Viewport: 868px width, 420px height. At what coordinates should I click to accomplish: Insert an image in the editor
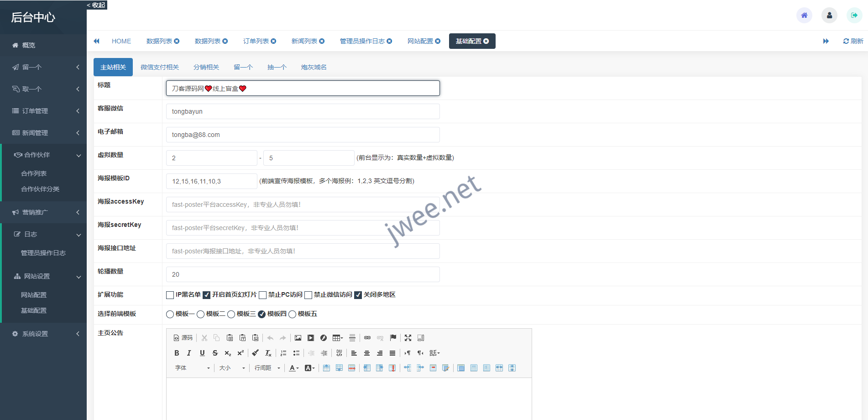pos(298,338)
